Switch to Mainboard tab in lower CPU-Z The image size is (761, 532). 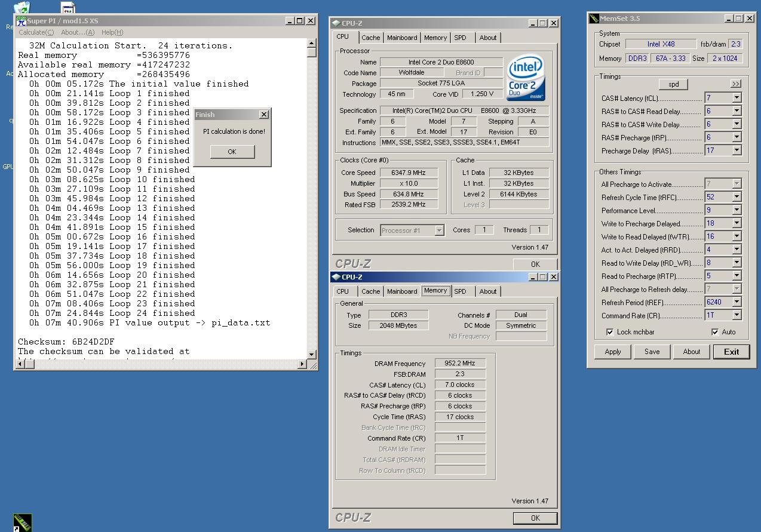402,291
